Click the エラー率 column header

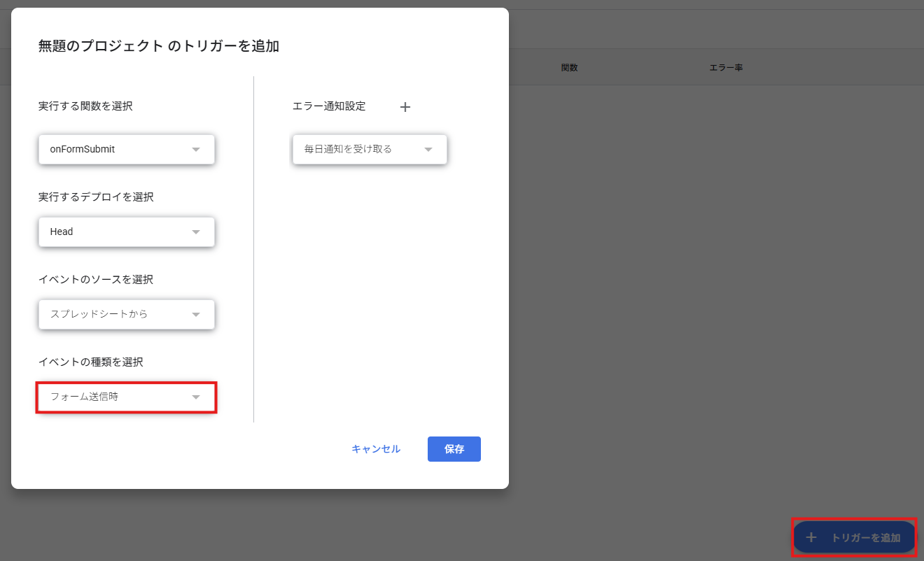tap(726, 68)
